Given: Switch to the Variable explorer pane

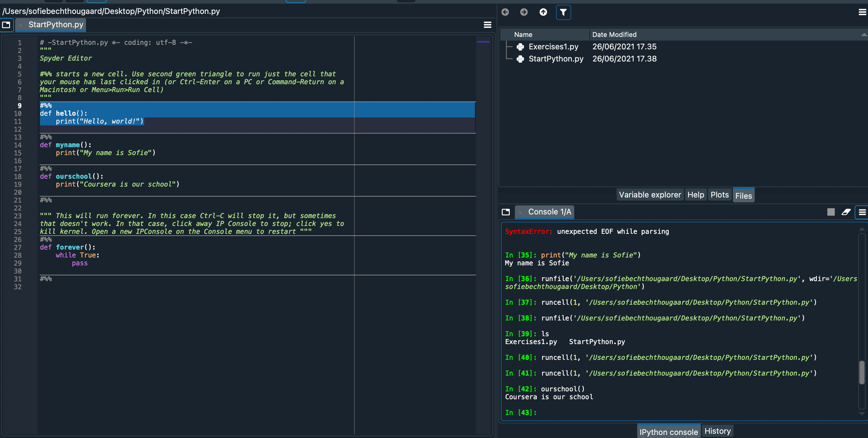Looking at the screenshot, I should tap(650, 195).
